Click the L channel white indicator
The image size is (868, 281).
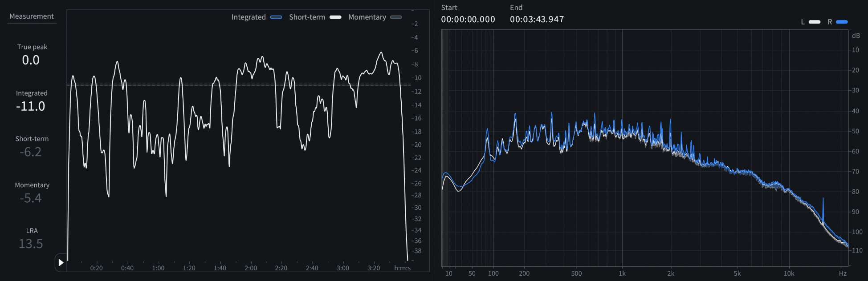(x=815, y=22)
